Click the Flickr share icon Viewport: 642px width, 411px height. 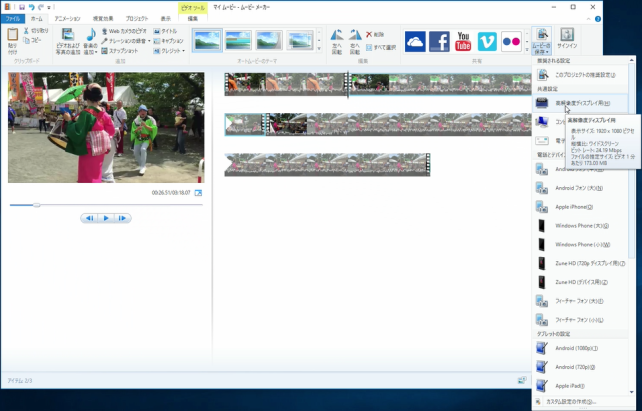512,41
